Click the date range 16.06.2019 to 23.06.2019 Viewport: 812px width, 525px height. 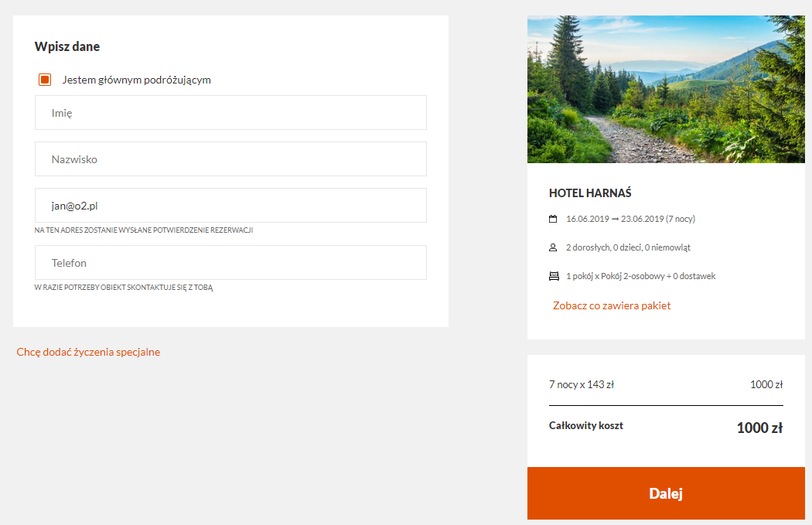[631, 219]
